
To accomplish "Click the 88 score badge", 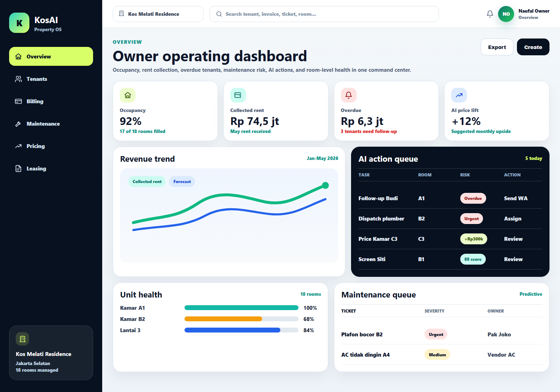I will pos(473,259).
